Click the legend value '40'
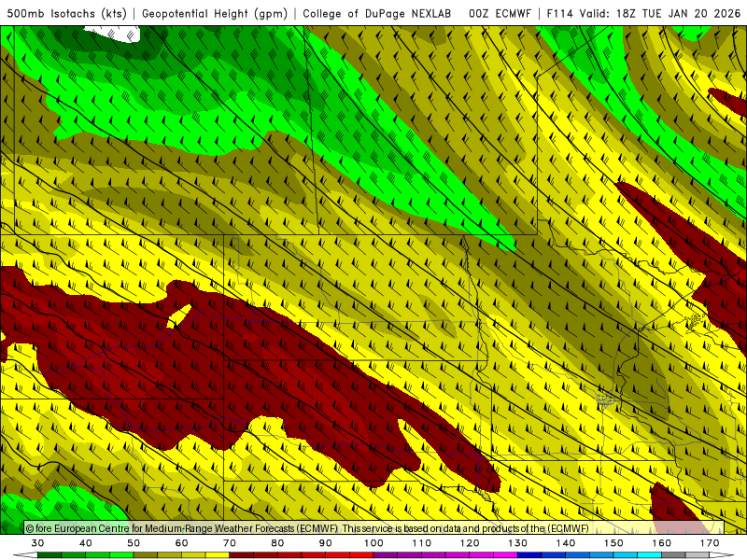The height and width of the screenshot is (560, 747). point(86,543)
